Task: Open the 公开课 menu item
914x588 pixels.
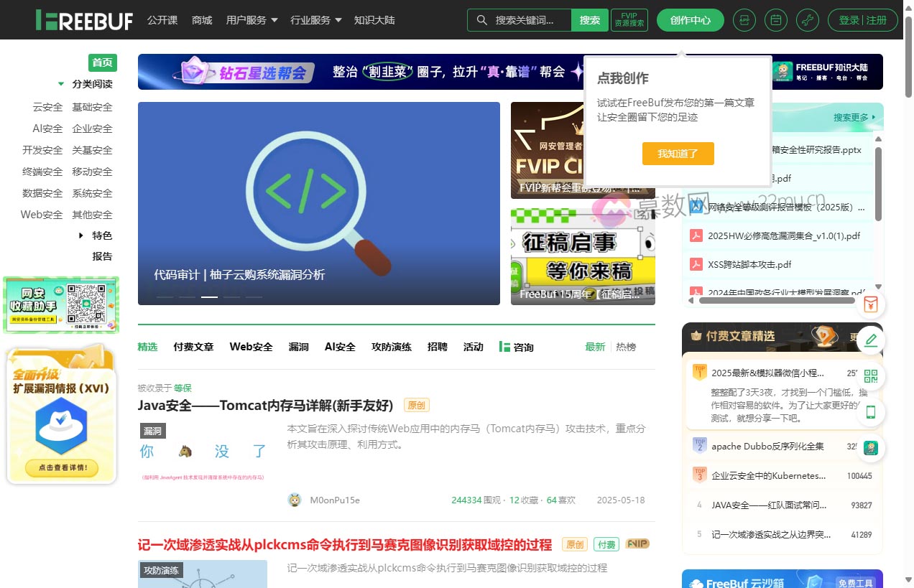Action: pyautogui.click(x=162, y=20)
